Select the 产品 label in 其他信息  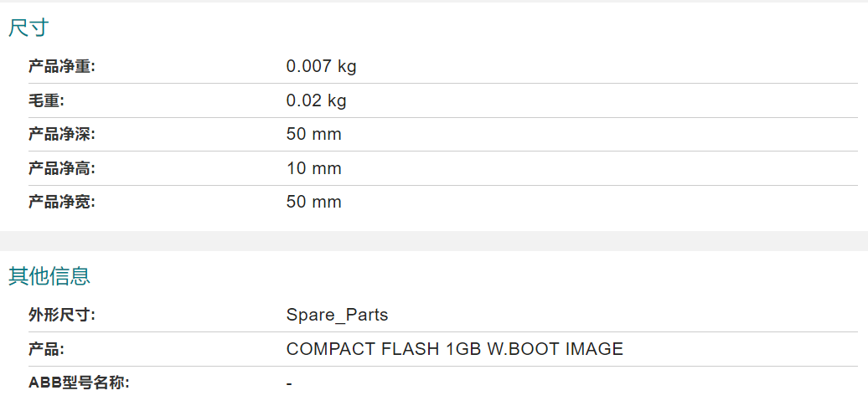point(46,350)
